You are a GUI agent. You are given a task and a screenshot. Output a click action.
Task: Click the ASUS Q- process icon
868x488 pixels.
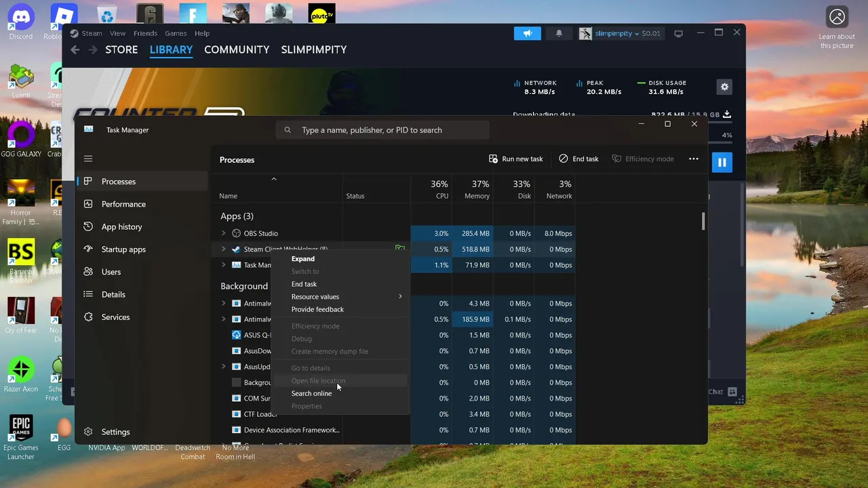(x=236, y=335)
